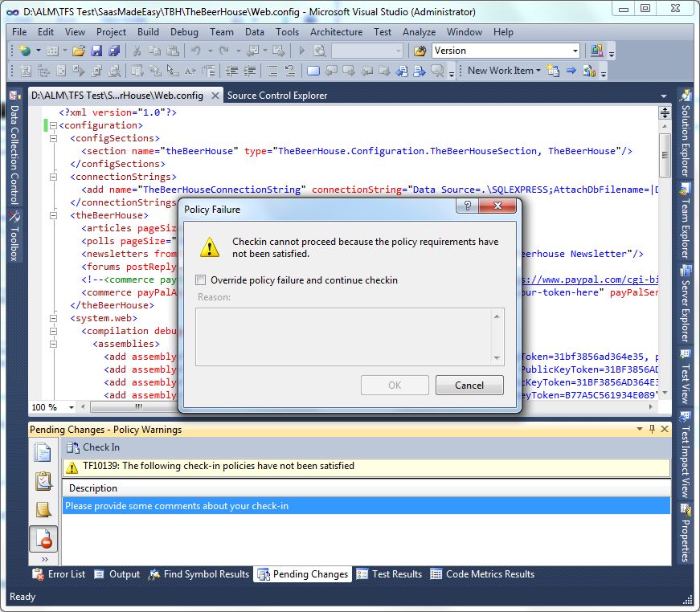This screenshot has height=612, width=700.
Task: Open the New Work Item dropdown
Action: point(538,71)
